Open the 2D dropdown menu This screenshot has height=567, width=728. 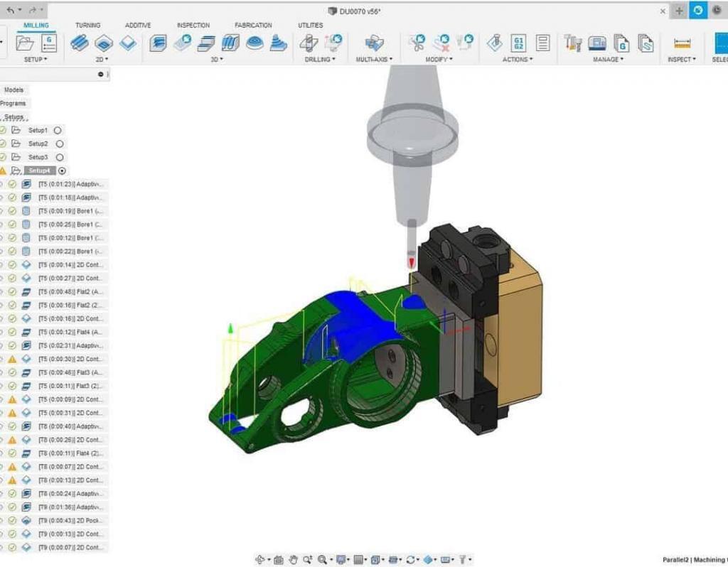[x=102, y=60]
